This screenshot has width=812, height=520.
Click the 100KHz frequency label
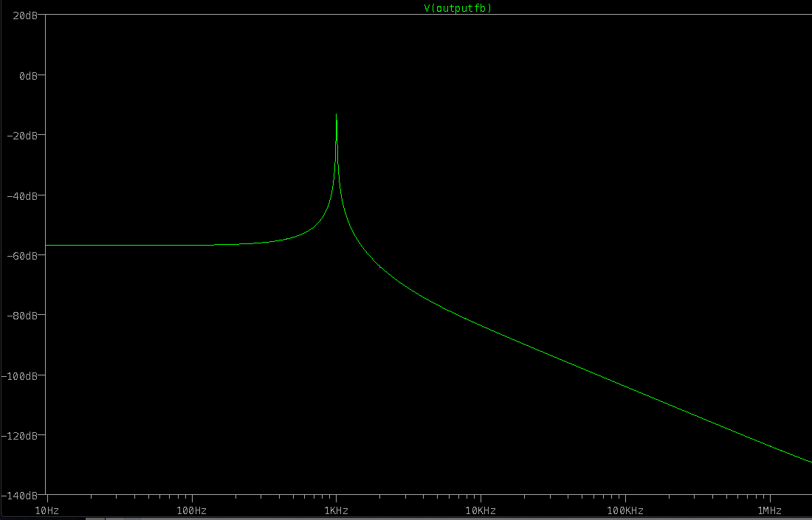(625, 510)
